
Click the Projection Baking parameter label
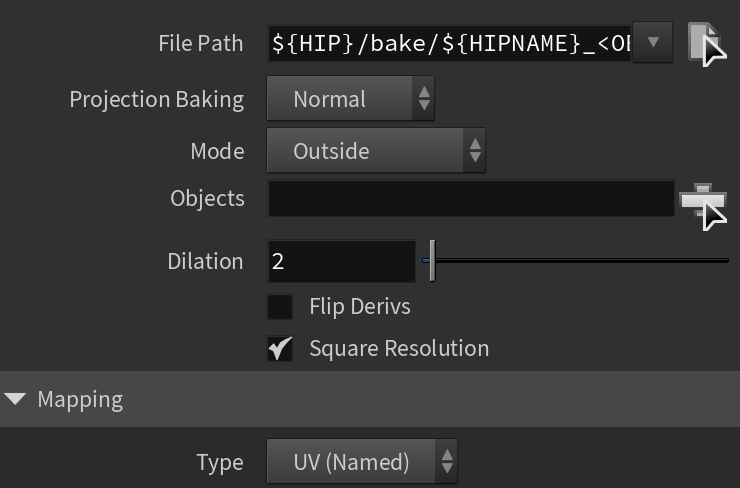point(157,100)
